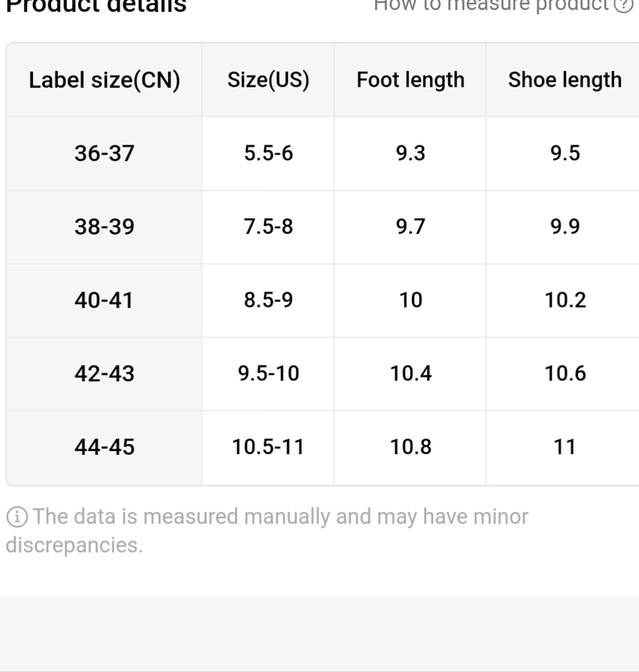The height and width of the screenshot is (672, 639).
Task: Click the question mark help icon
Action: click(x=623, y=5)
